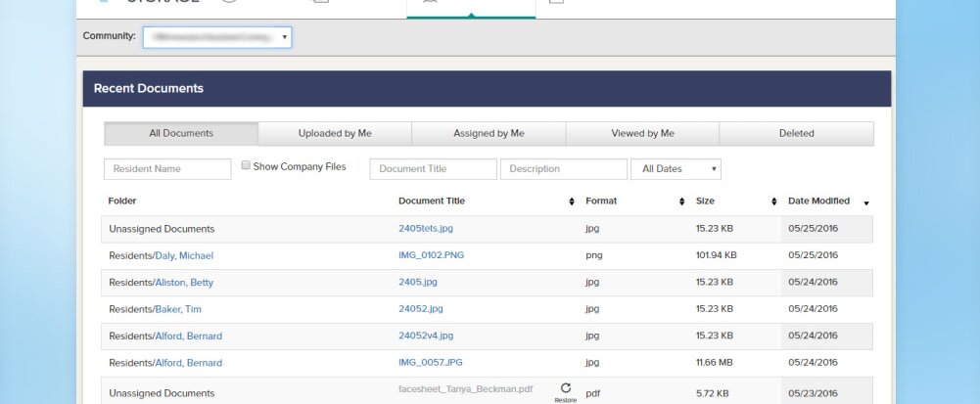Open the Community dropdown
The width and height of the screenshot is (980, 404).
[216, 37]
